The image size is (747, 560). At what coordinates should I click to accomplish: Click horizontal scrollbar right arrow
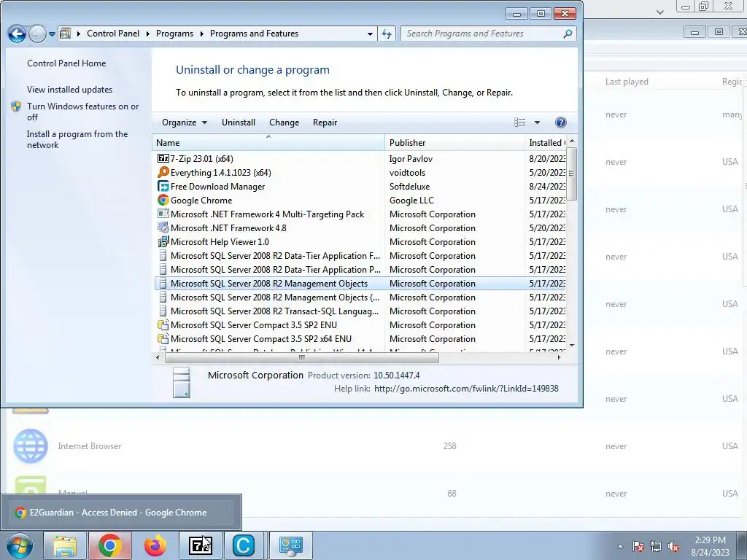(x=560, y=357)
